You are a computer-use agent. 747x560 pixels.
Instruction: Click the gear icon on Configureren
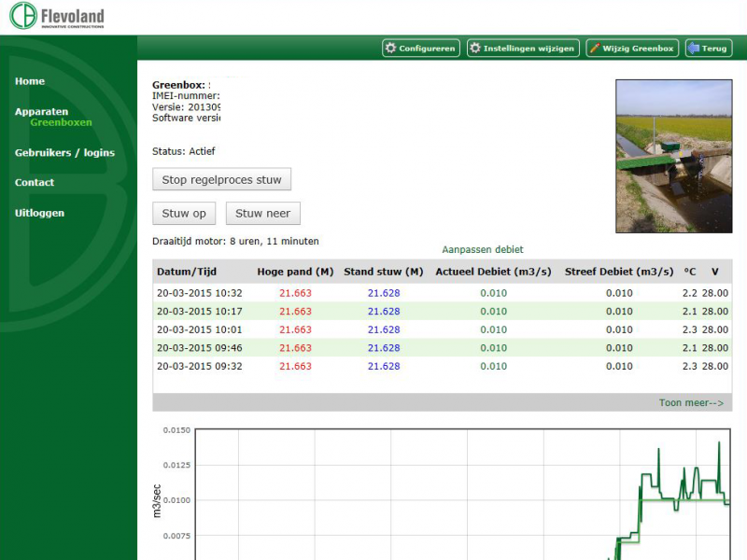pos(390,49)
